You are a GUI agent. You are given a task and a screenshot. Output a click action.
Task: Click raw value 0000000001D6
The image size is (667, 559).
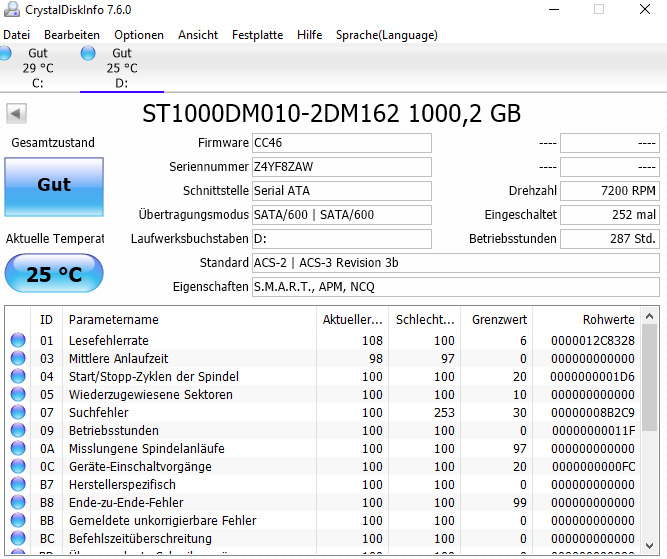593,376
